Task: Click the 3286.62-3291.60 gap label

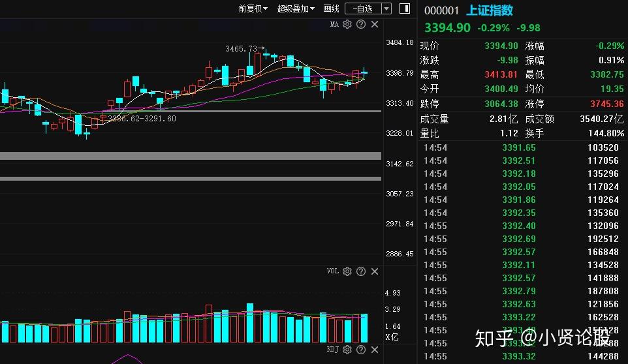Action: (142, 119)
